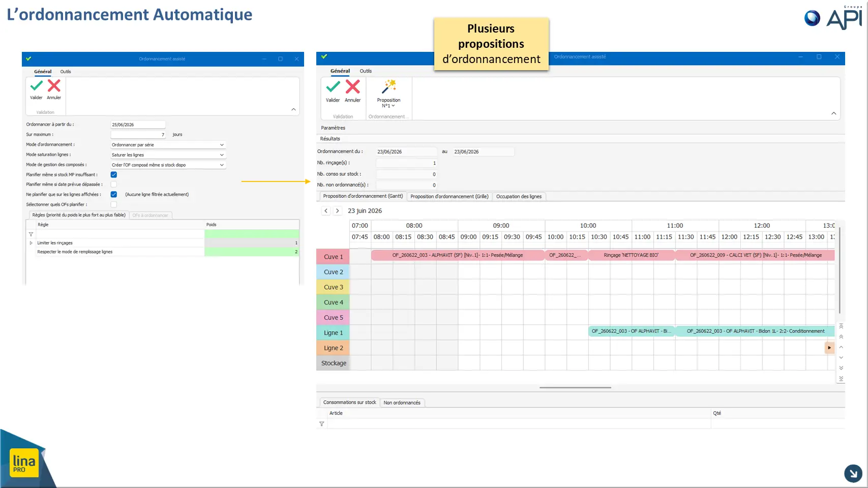Click the green check icon in left window title bar
The image size is (868, 488).
[28, 58]
